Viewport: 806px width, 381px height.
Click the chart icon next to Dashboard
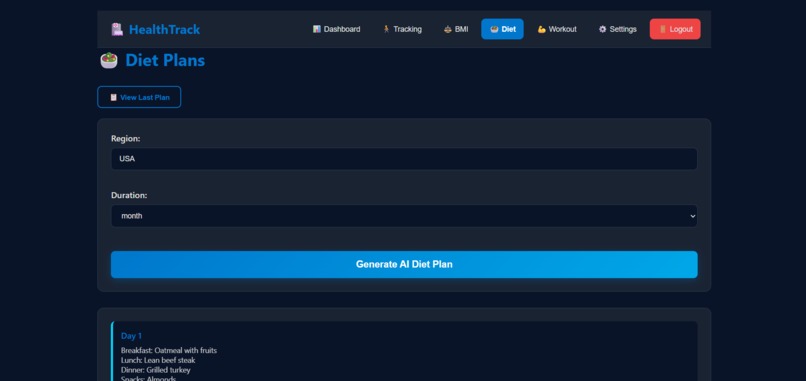[317, 29]
